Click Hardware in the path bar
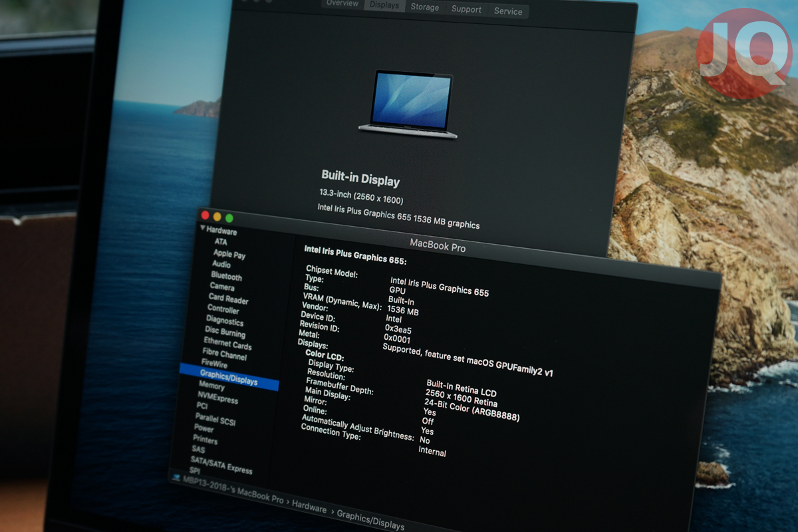Viewport: 798px width, 532px height. tap(309, 507)
